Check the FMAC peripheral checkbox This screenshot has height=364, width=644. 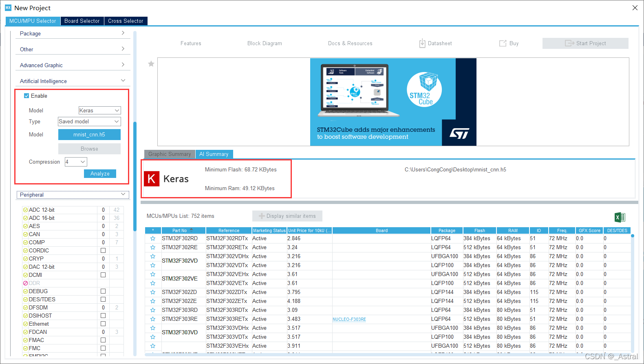[x=103, y=340]
